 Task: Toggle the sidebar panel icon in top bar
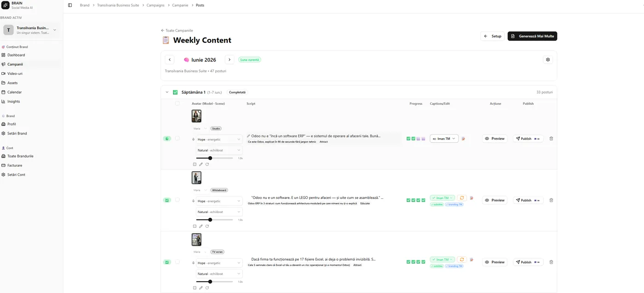(70, 5)
